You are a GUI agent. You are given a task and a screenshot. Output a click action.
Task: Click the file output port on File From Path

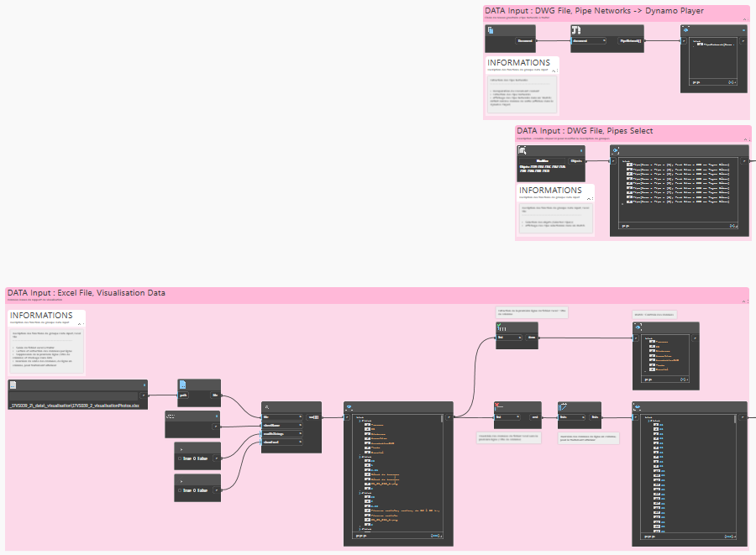pos(215,395)
